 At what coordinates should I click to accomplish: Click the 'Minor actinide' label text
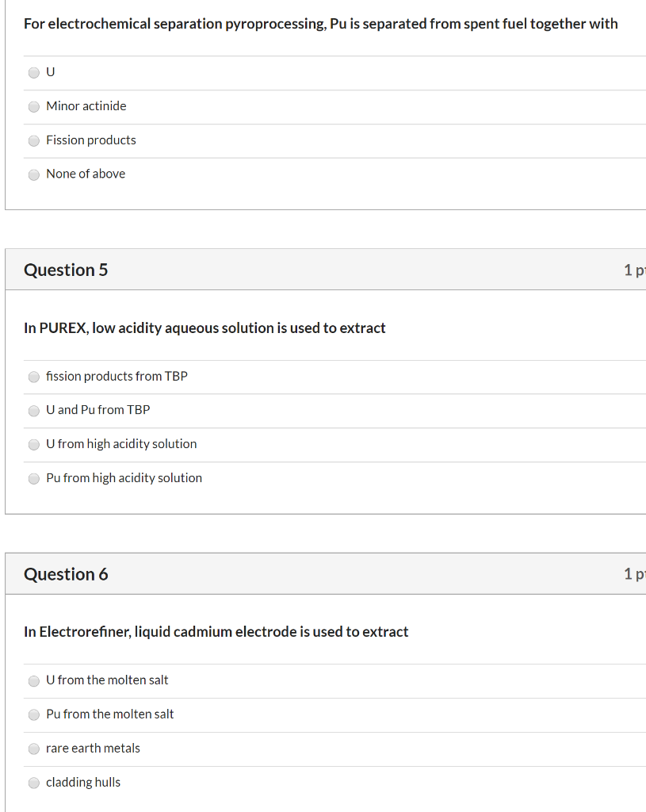point(86,105)
